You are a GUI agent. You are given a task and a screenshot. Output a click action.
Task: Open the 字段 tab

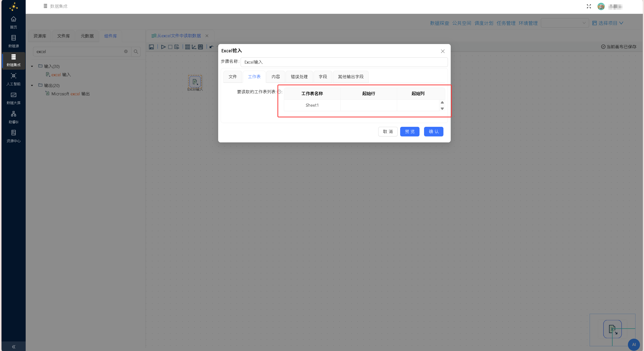tap(323, 77)
